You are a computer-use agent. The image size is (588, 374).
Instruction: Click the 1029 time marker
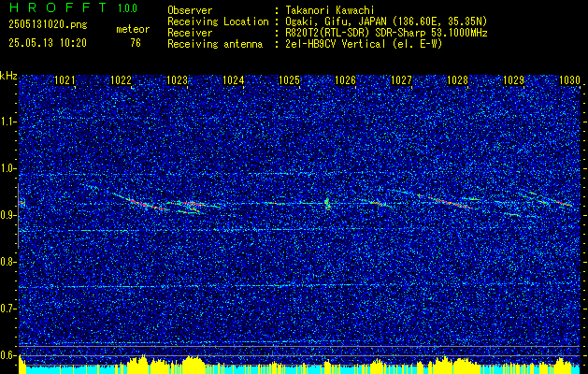tap(514, 79)
